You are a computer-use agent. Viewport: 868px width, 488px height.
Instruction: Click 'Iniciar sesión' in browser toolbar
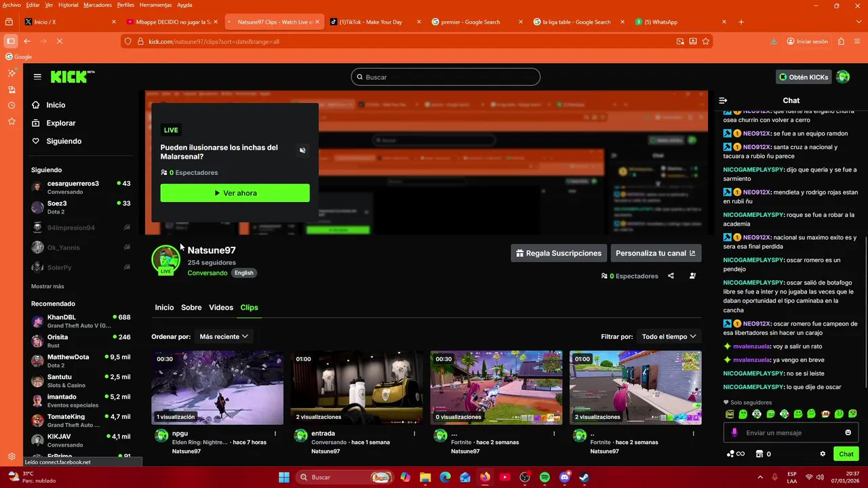coord(807,41)
